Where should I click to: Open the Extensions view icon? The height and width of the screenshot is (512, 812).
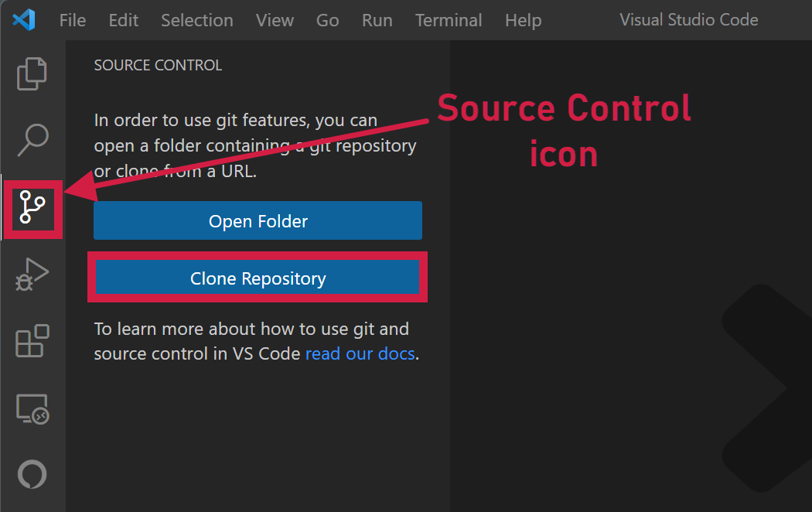tap(32, 340)
